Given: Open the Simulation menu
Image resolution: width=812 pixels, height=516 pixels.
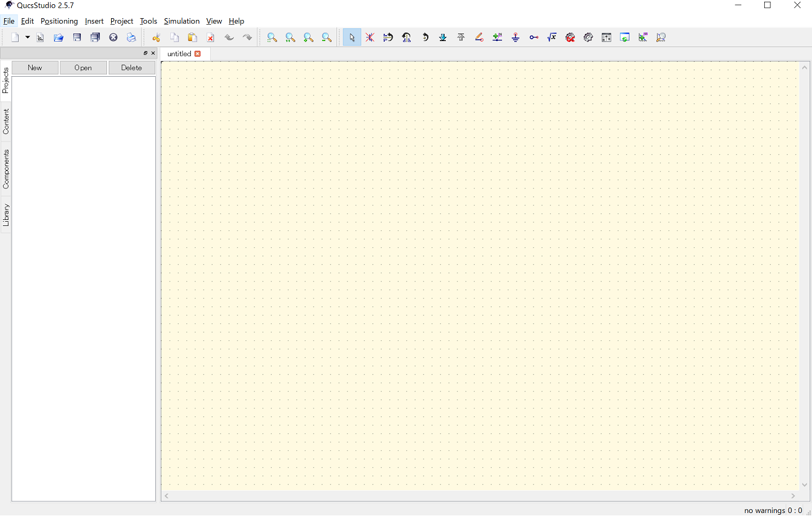Looking at the screenshot, I should [x=181, y=21].
